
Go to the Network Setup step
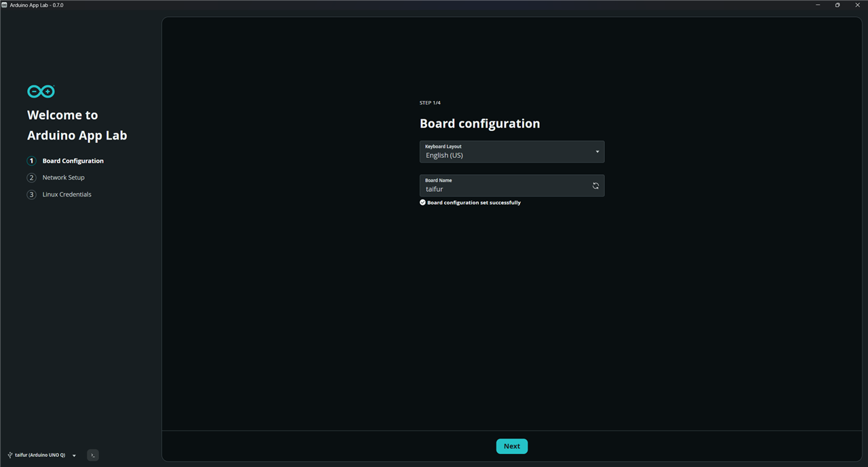(x=64, y=178)
